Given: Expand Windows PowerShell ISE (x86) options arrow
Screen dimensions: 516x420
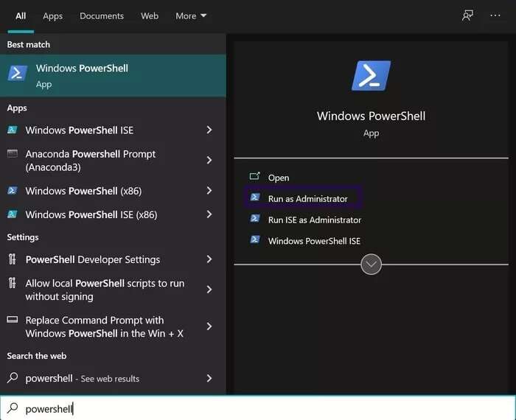Looking at the screenshot, I should (x=209, y=214).
